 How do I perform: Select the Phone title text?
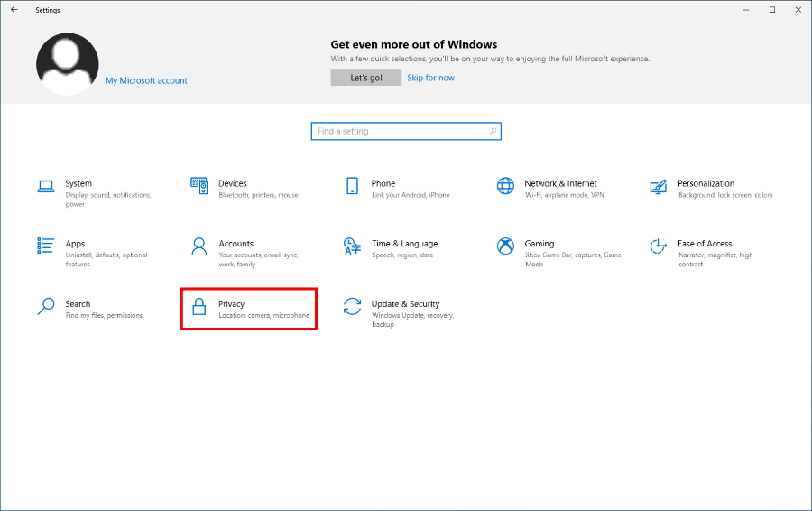pos(383,183)
